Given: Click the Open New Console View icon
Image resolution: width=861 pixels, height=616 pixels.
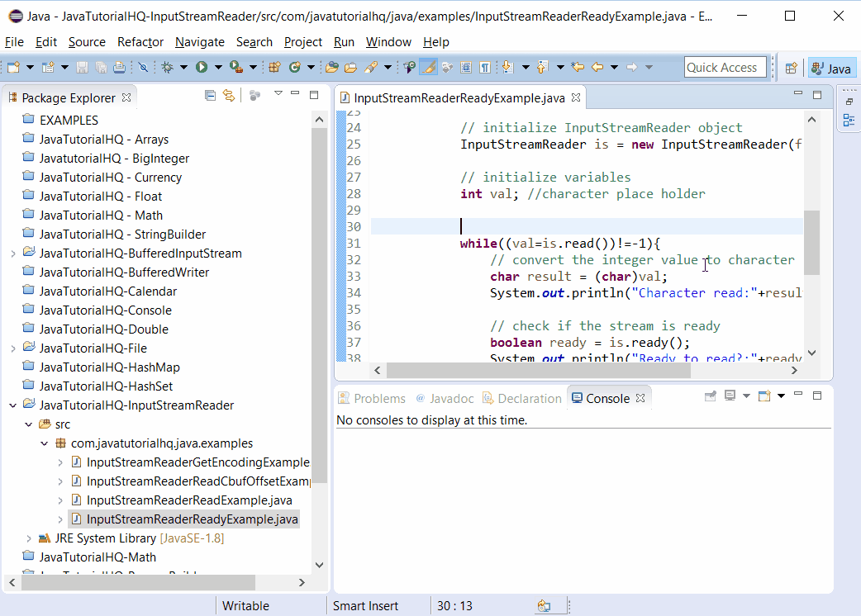Looking at the screenshot, I should point(764,396).
